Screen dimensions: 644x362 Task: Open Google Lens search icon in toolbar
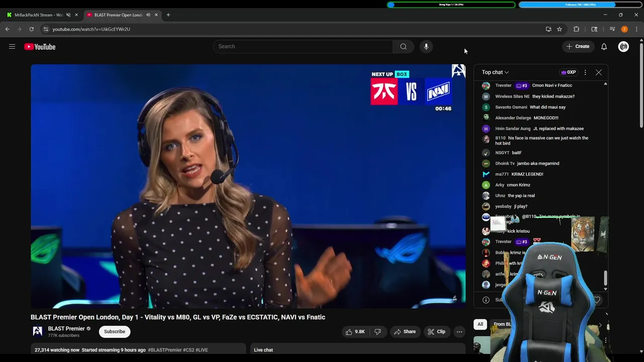pyautogui.click(x=594, y=29)
